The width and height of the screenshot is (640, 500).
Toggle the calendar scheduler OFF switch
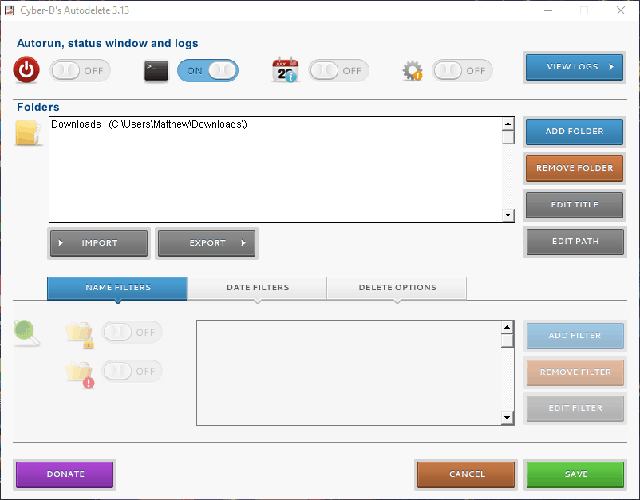click(338, 71)
